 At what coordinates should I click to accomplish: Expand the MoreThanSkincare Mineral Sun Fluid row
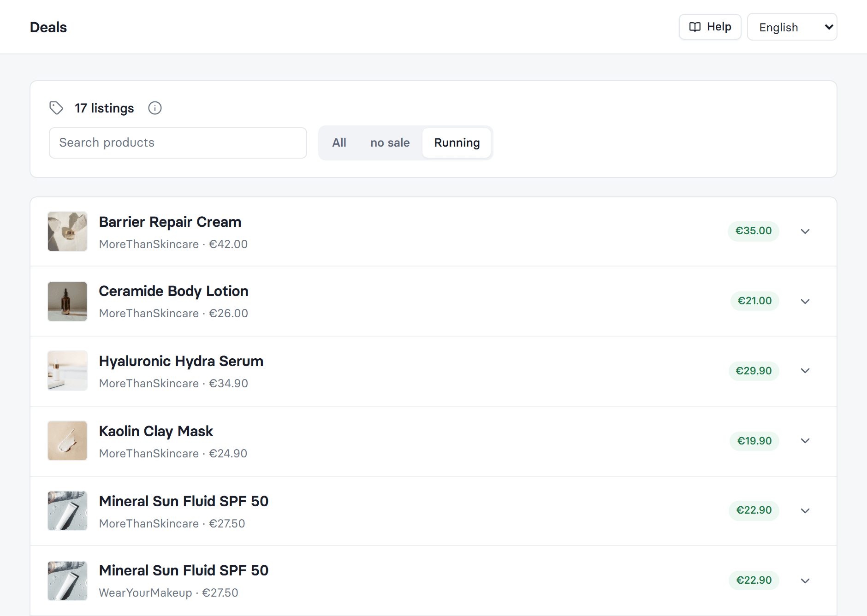(805, 511)
